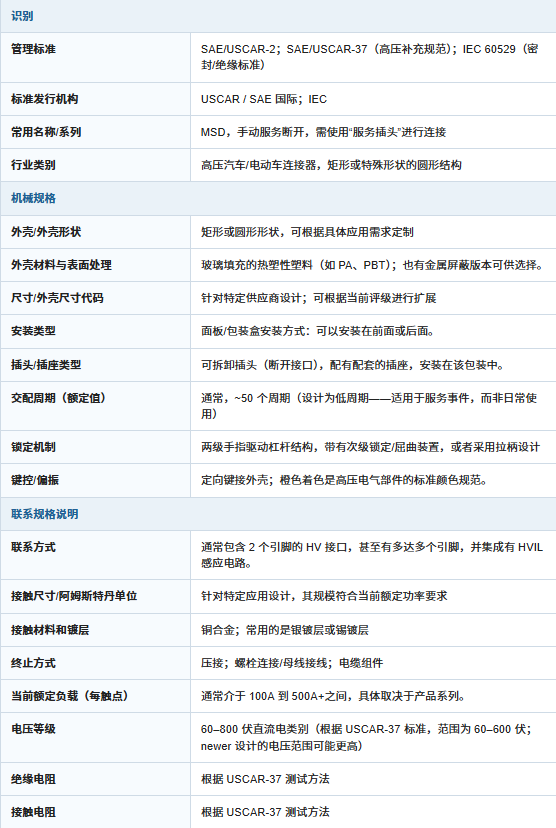
Task: Click the 外壳材料与表面处理 label
Action: click(x=61, y=265)
